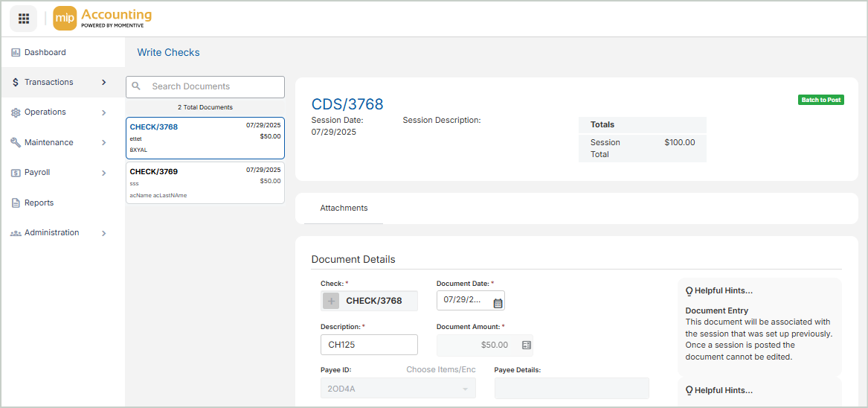Click the Description field containing CH125
This screenshot has height=408, width=868.
coord(369,345)
